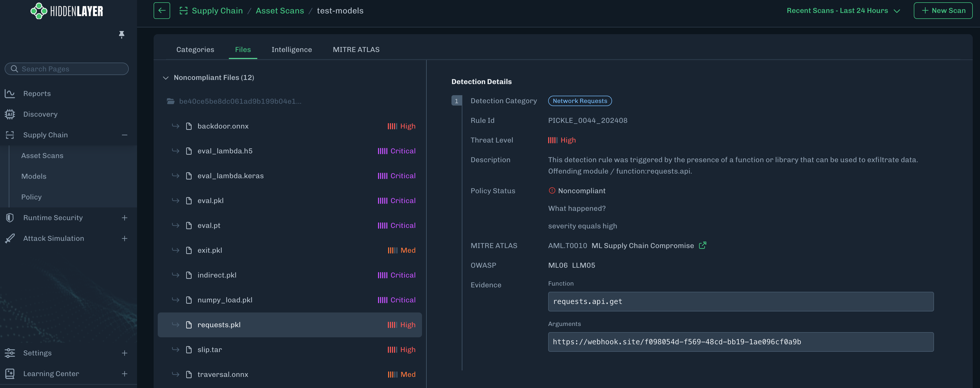Go to Asset Scans breadcrumb
This screenshot has height=388, width=980.
pyautogui.click(x=280, y=11)
